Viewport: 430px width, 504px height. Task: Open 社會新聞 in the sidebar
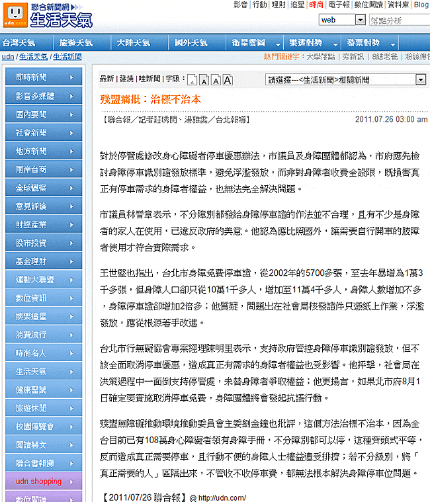pyautogui.click(x=44, y=132)
